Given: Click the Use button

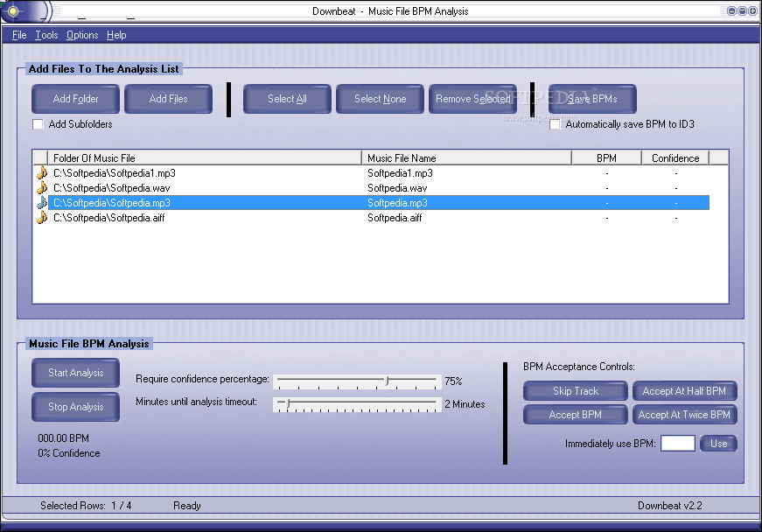Looking at the screenshot, I should pyautogui.click(x=718, y=443).
